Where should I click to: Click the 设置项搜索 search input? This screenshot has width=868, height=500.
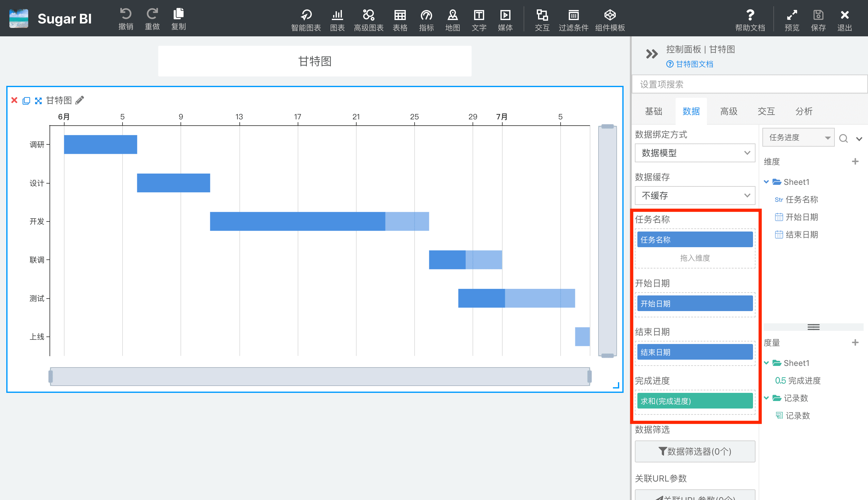pos(750,84)
